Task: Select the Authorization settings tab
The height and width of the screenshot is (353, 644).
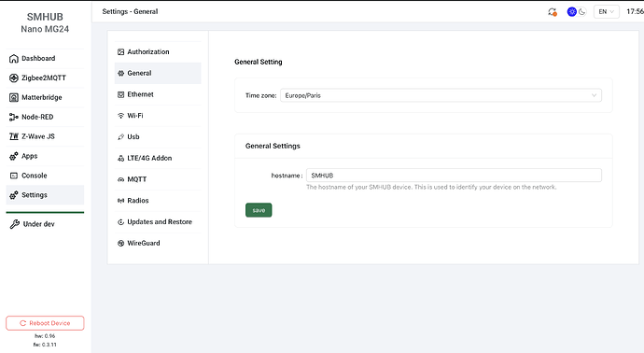Action: (158, 51)
